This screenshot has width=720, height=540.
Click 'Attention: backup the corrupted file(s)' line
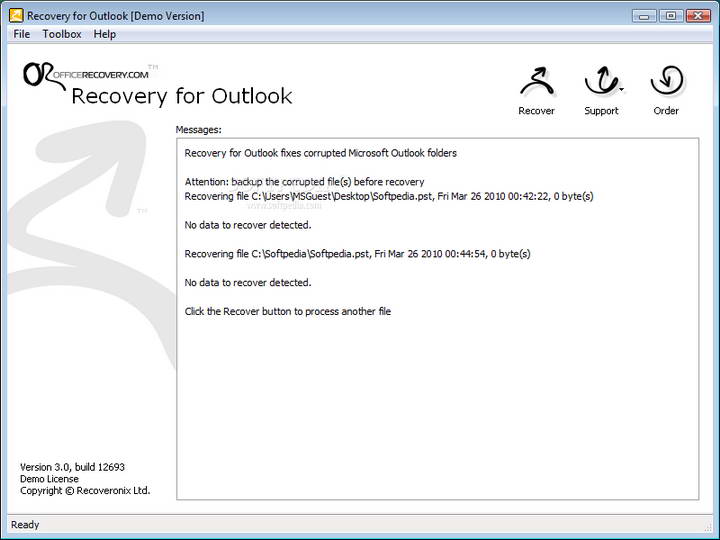pyautogui.click(x=304, y=182)
